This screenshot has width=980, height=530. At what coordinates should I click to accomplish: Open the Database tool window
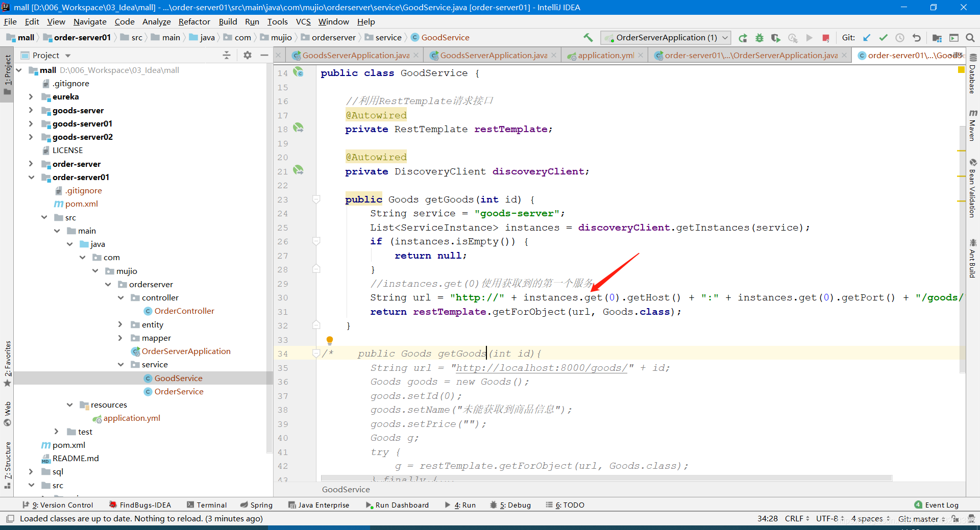coord(973,73)
